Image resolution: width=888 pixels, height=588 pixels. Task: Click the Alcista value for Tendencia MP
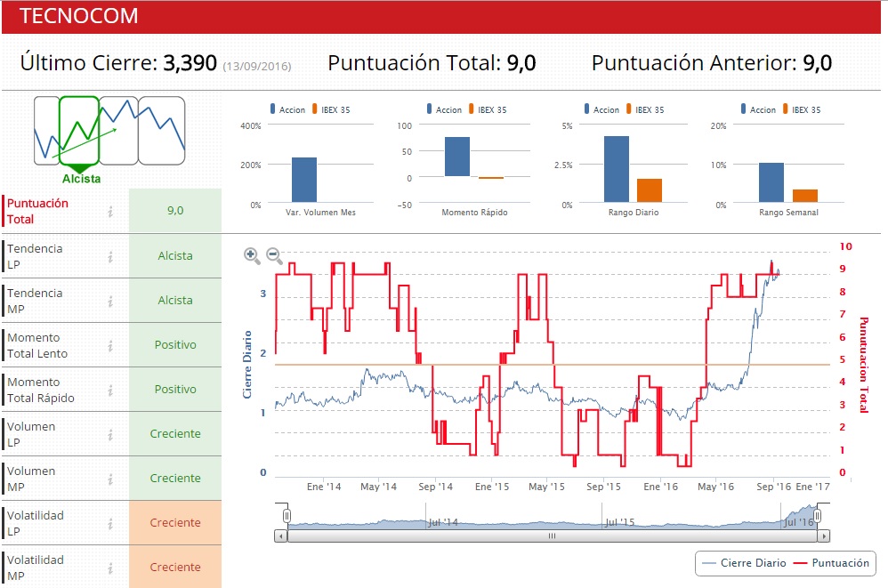click(175, 301)
